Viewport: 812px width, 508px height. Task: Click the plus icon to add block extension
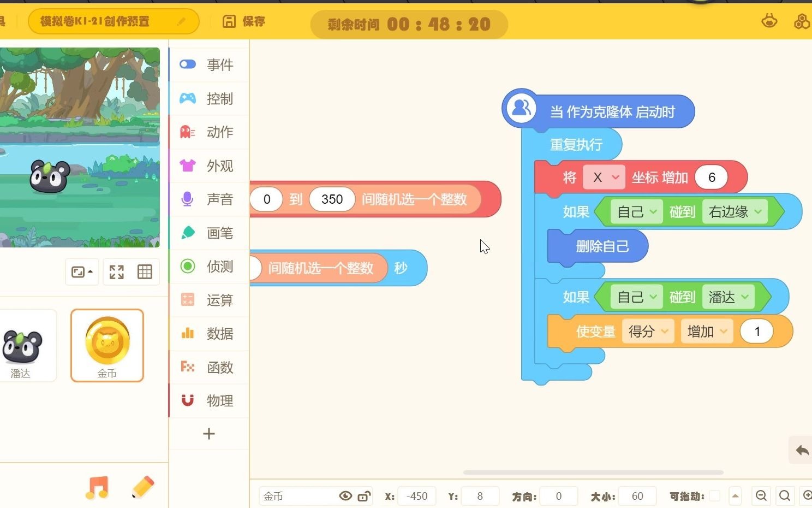tap(209, 434)
